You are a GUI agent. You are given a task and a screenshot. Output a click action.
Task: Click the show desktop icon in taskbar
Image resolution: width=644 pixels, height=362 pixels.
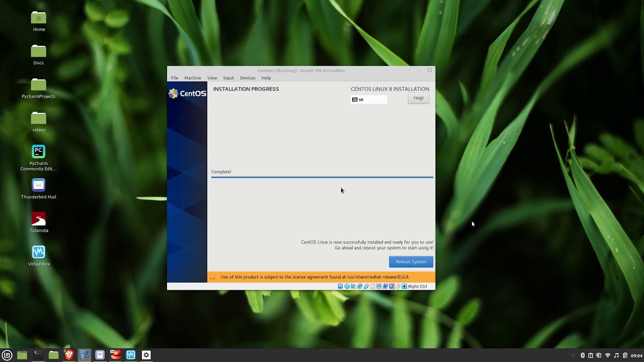coord(22,355)
